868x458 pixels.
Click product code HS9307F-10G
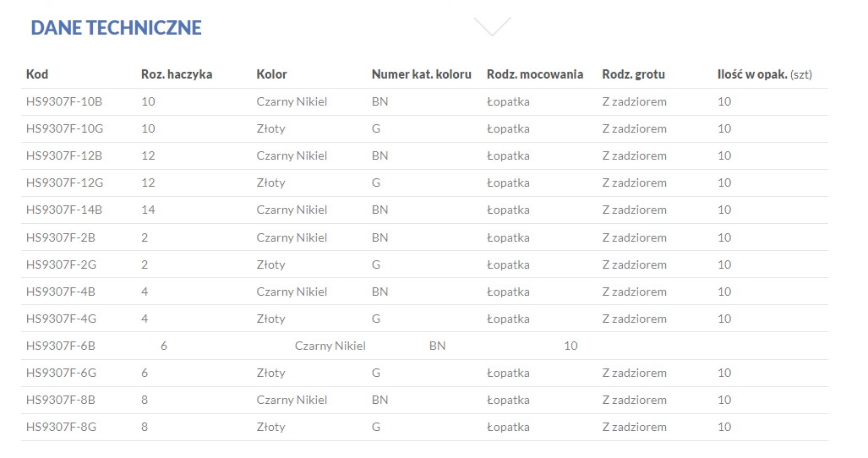[64, 128]
